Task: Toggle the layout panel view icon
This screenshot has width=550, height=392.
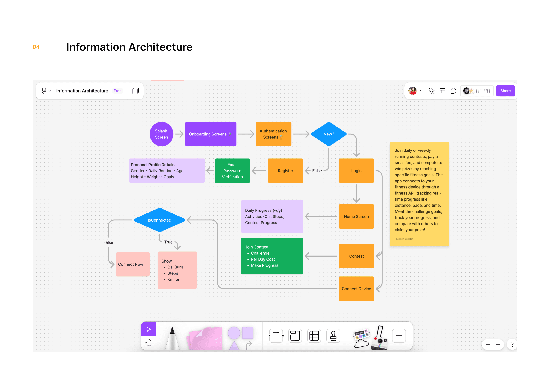Action: click(x=442, y=91)
